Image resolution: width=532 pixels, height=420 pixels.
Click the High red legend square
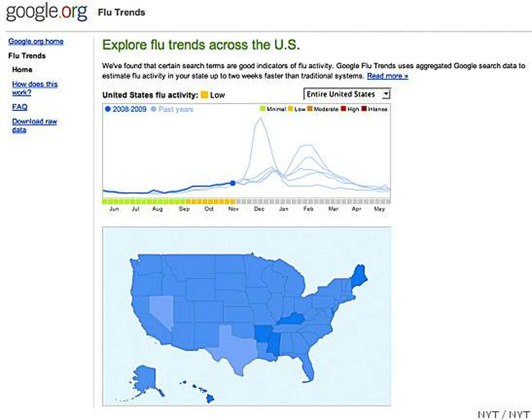pos(342,109)
